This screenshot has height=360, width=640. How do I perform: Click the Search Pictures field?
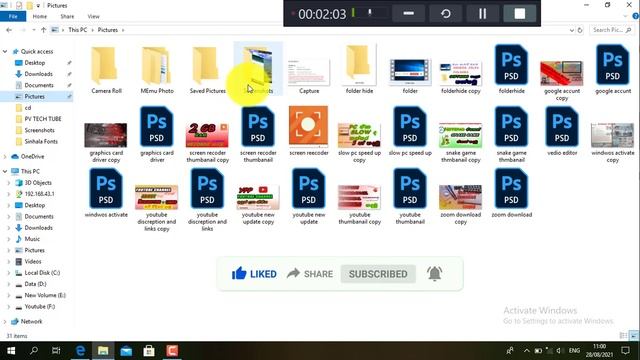[x=611, y=30]
